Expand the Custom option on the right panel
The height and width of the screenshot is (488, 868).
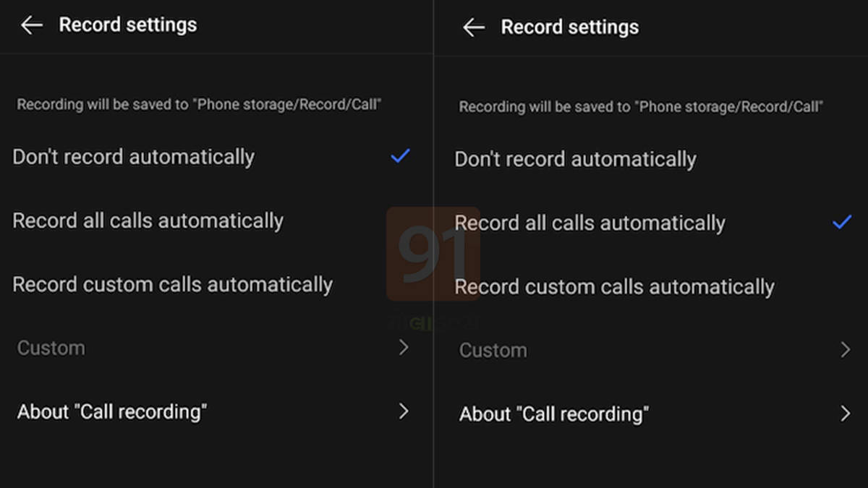click(493, 350)
